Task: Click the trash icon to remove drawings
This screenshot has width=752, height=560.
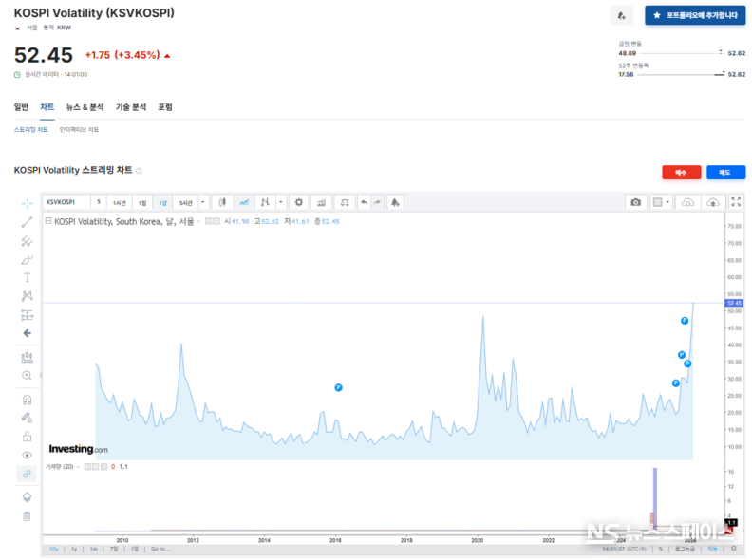Action: click(27, 516)
